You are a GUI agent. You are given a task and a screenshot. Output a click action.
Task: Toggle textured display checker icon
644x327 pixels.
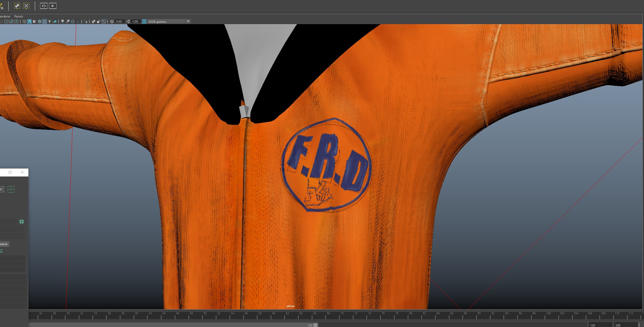[45, 21]
